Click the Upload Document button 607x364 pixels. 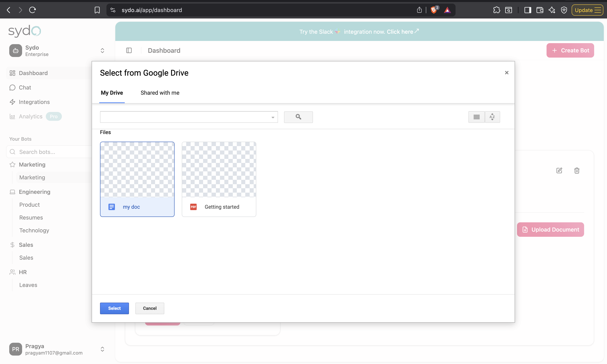[x=551, y=230]
